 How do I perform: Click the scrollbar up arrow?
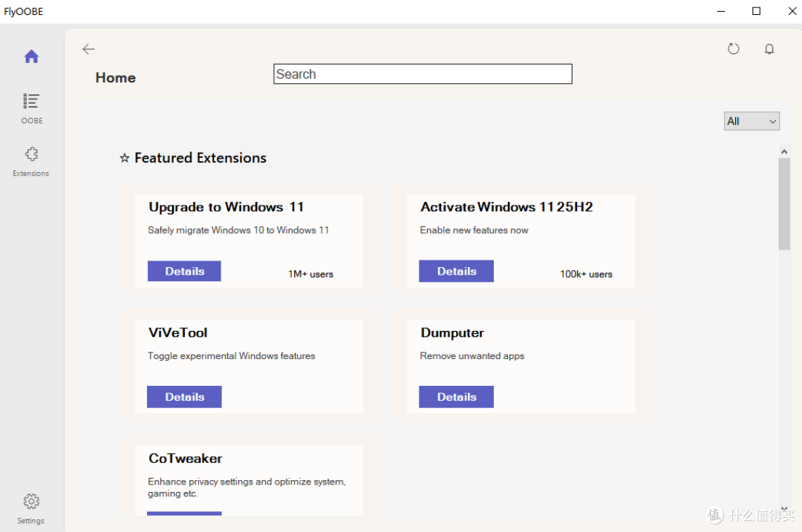[784, 152]
